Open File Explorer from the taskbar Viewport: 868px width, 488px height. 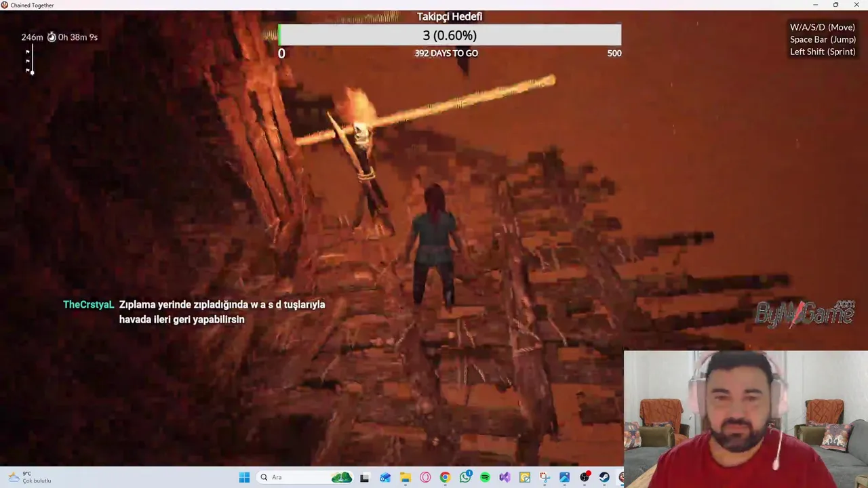405,477
